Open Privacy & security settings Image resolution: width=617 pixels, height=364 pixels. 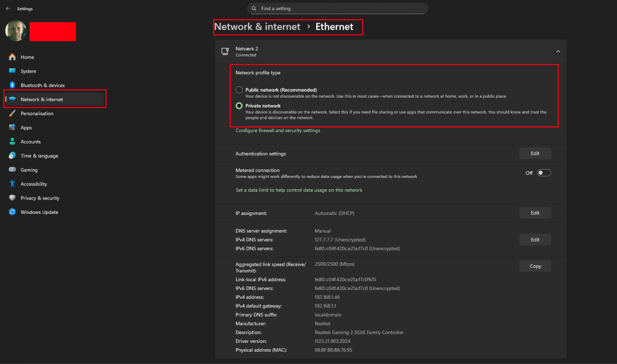[x=40, y=198]
